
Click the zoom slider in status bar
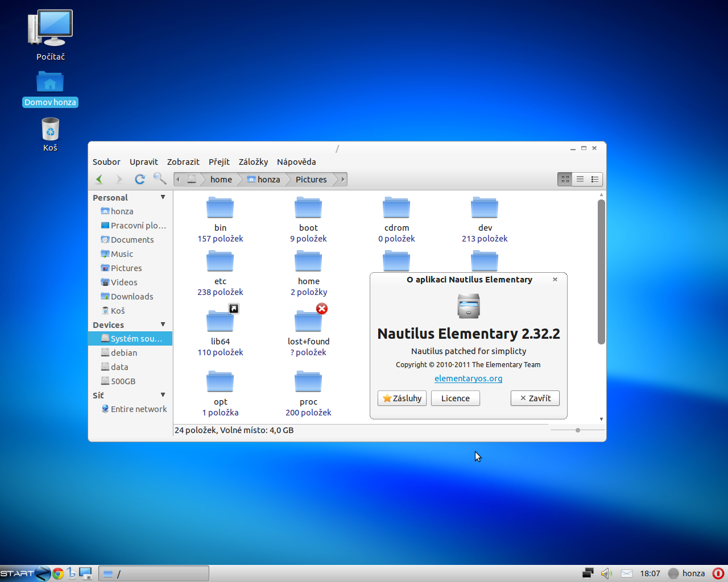(x=577, y=430)
